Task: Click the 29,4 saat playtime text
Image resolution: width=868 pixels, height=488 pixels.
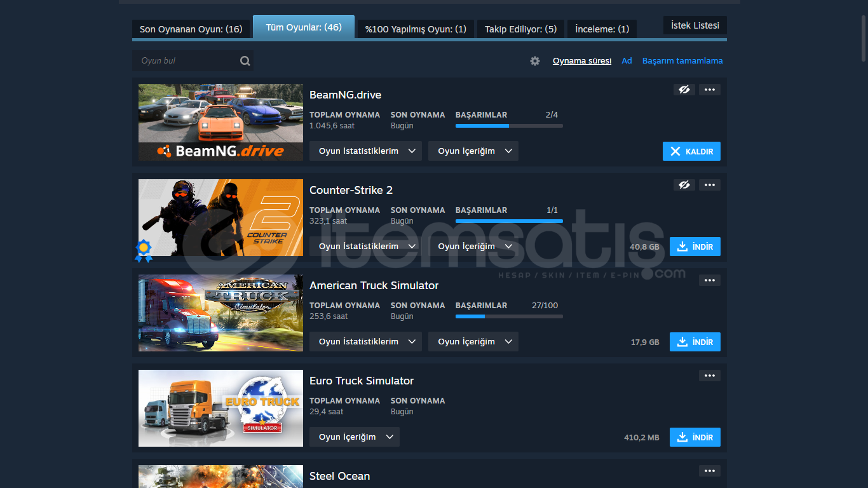Action: (x=326, y=412)
